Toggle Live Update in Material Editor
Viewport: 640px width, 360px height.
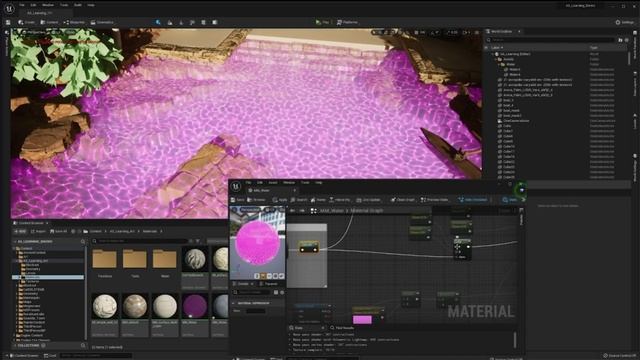(x=369, y=200)
